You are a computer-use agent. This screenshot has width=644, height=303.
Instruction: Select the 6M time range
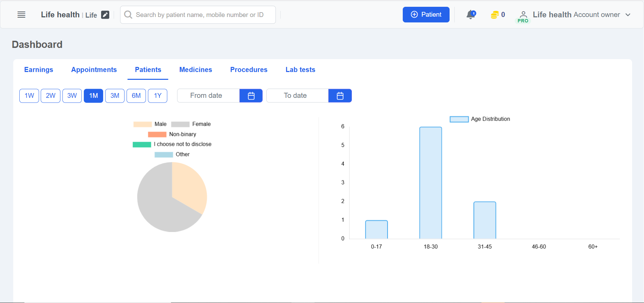136,96
